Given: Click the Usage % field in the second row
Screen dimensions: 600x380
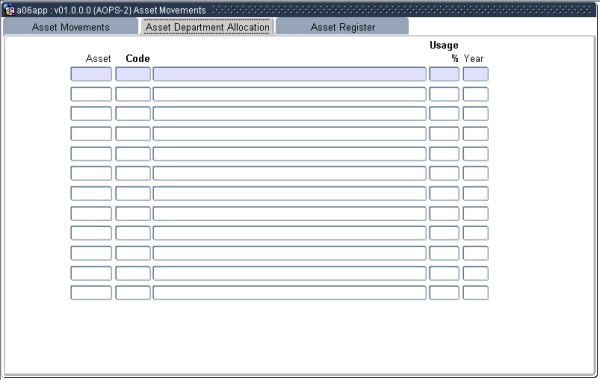Looking at the screenshot, I should click(x=444, y=94).
